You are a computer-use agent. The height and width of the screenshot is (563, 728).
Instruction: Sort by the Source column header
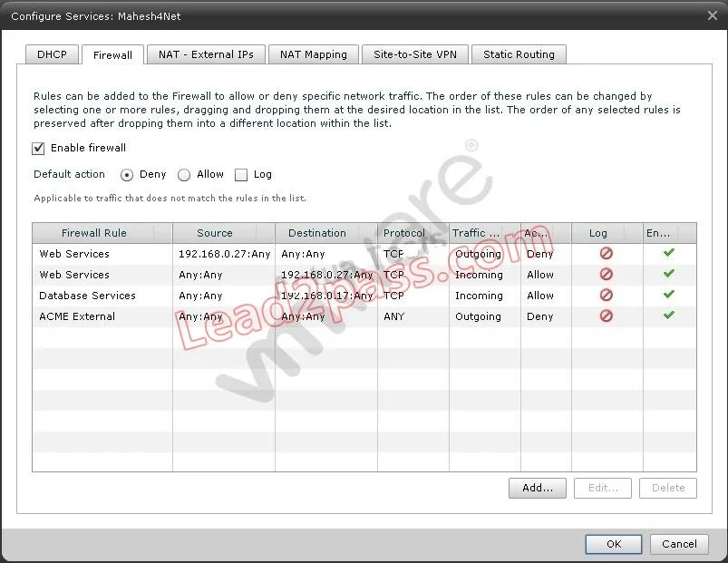[x=224, y=233]
